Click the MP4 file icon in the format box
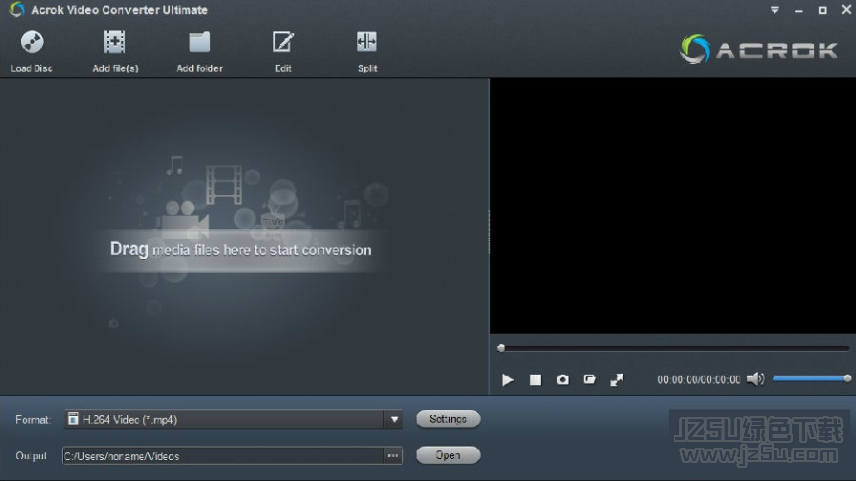 (x=73, y=419)
